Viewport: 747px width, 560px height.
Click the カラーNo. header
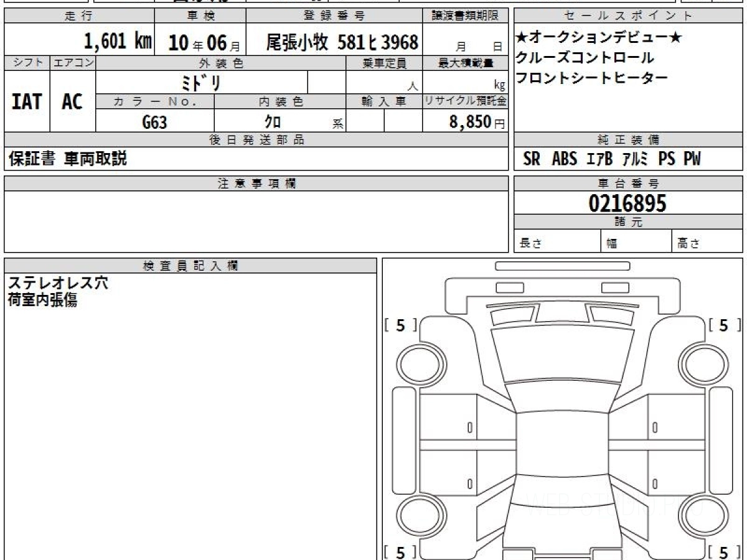155,101
